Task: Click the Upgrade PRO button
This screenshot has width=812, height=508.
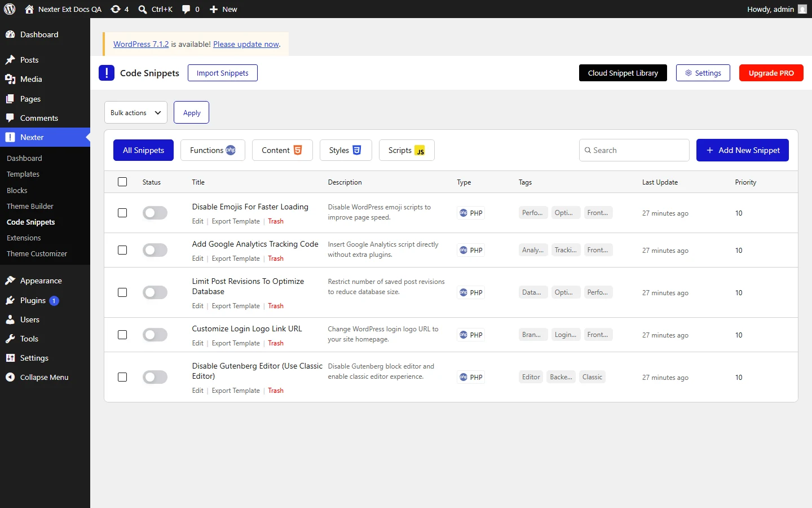Action: tap(771, 73)
